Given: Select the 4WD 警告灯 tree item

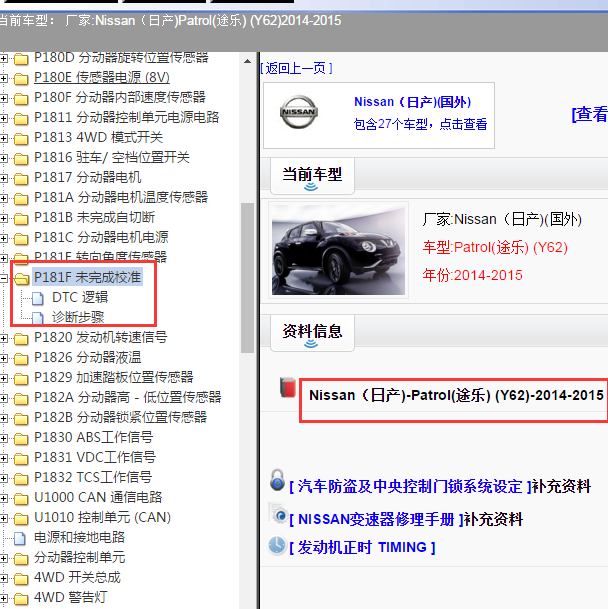Looking at the screenshot, I should (70, 597).
